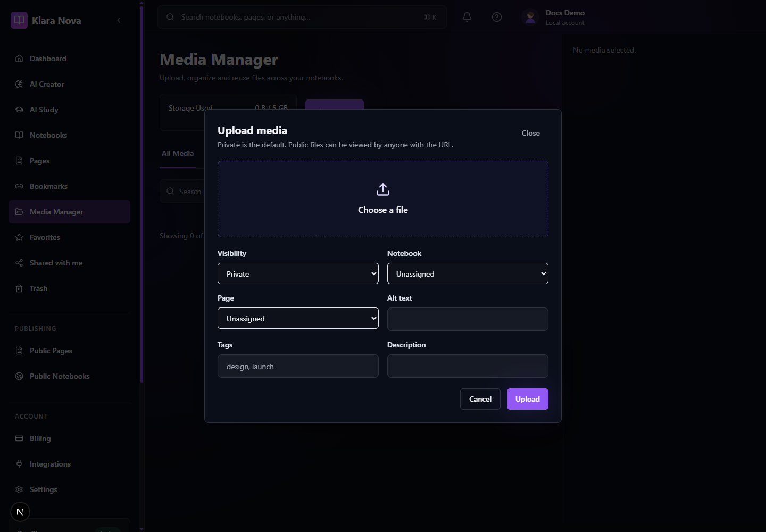Click the Public Notebooks globe icon

tap(19, 376)
